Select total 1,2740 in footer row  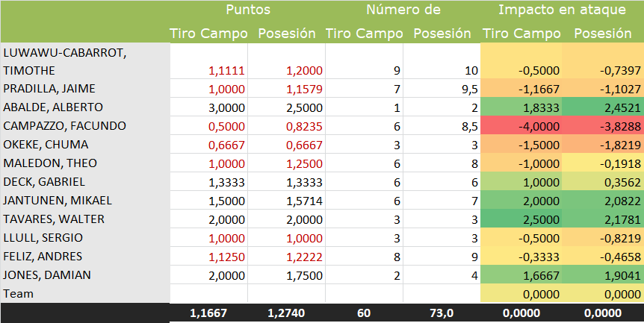point(287,313)
